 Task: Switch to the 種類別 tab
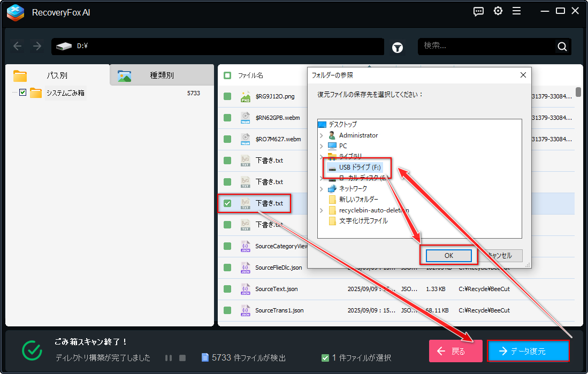click(x=161, y=75)
